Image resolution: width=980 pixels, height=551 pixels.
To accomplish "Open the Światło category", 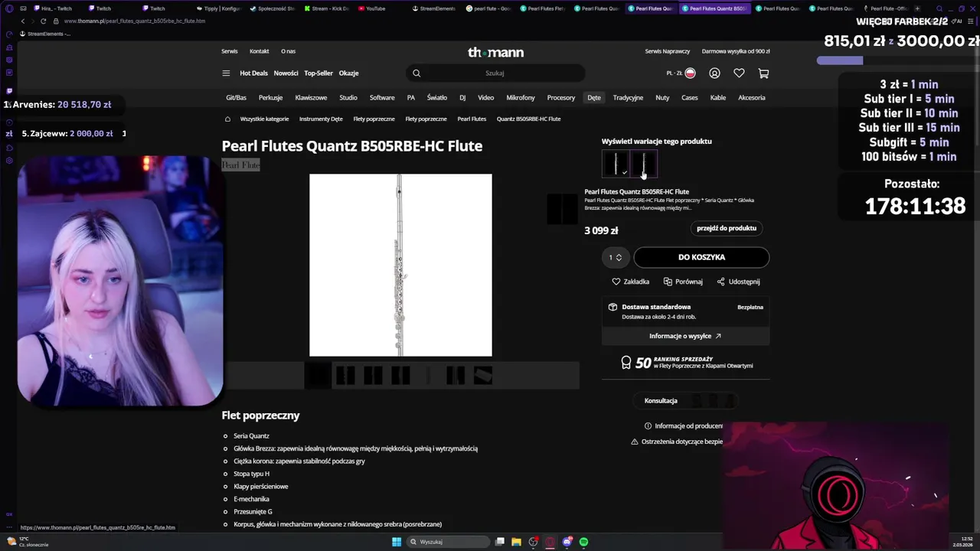I will click(437, 98).
